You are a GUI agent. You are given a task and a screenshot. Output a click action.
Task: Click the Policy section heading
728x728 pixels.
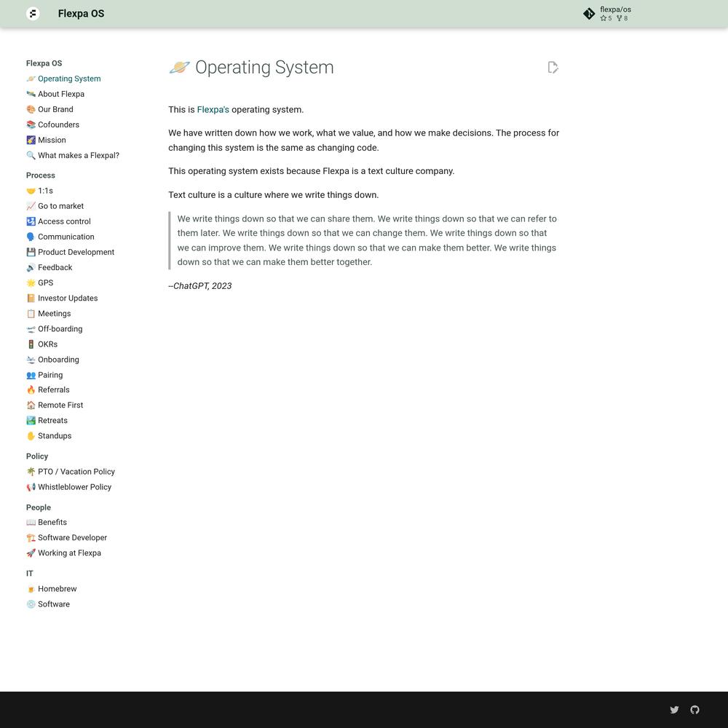pyautogui.click(x=37, y=456)
